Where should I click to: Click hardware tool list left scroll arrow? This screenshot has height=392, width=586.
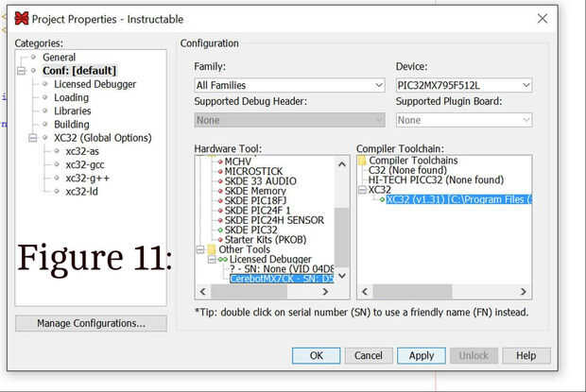point(203,291)
